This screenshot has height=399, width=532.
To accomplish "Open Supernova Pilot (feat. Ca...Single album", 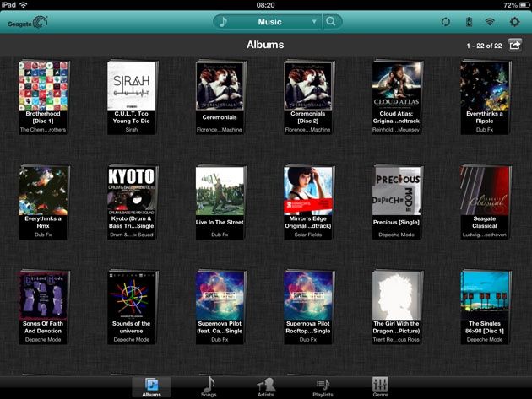I will pyautogui.click(x=220, y=307).
